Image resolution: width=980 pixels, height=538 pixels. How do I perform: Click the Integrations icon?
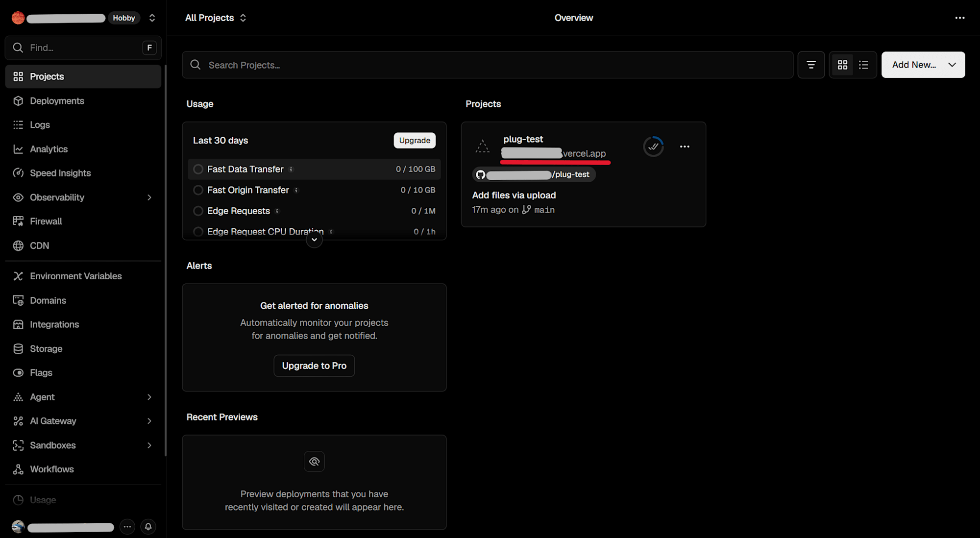pyautogui.click(x=18, y=324)
